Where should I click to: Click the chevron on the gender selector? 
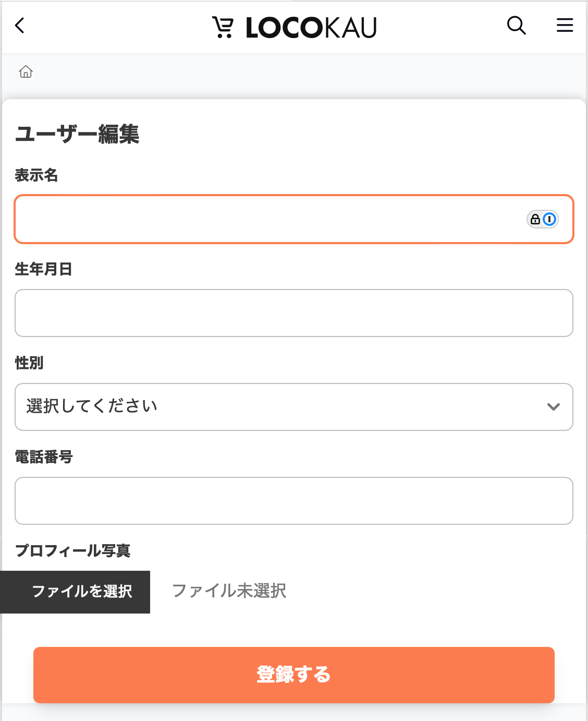click(x=554, y=407)
